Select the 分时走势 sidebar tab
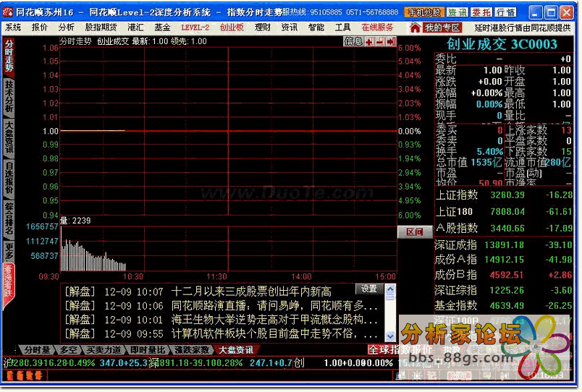582x392 pixels. pos(9,56)
